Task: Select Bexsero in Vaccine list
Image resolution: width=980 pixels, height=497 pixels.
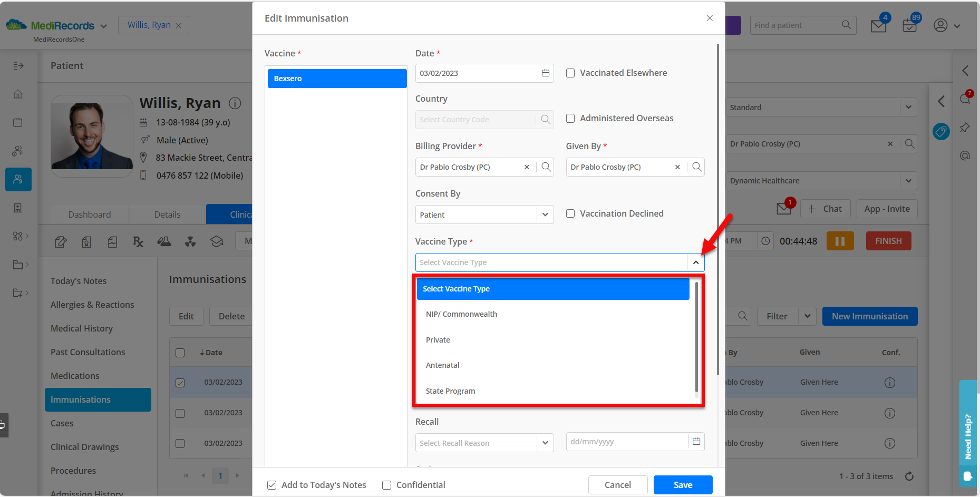Action: 337,79
